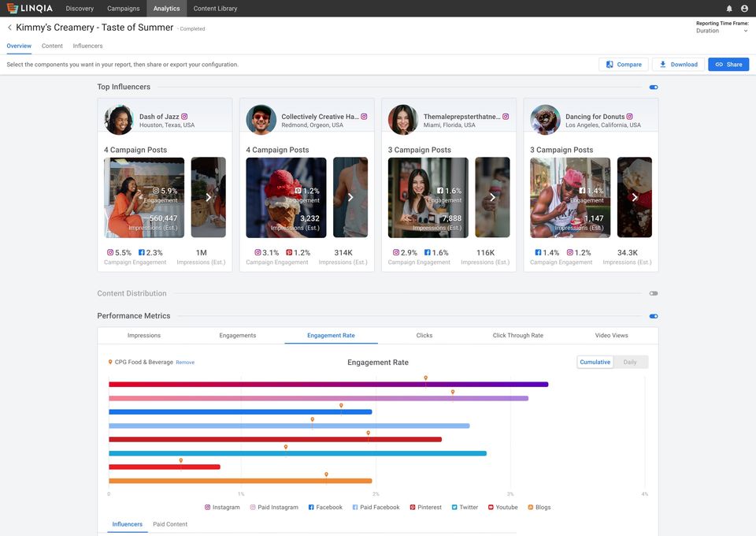Click the Blogs orange engagement bar
The width and height of the screenshot is (756, 536).
(x=240, y=481)
